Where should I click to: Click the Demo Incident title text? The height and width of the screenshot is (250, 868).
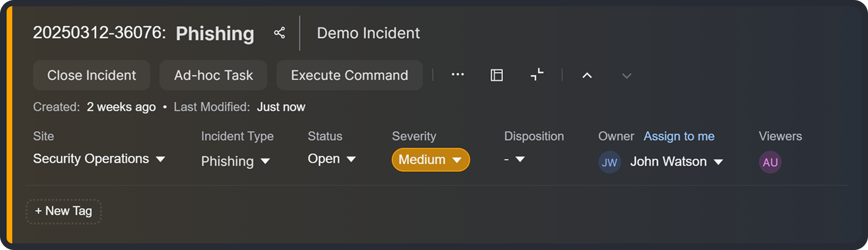[368, 33]
